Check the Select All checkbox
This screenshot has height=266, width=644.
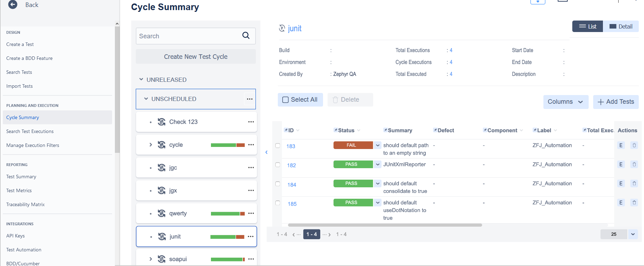pos(285,100)
